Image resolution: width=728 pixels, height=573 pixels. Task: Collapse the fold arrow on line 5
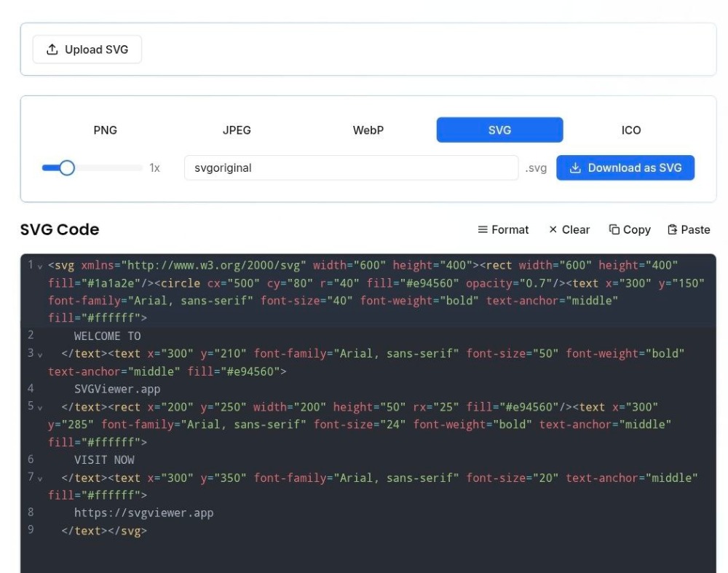[40, 408]
